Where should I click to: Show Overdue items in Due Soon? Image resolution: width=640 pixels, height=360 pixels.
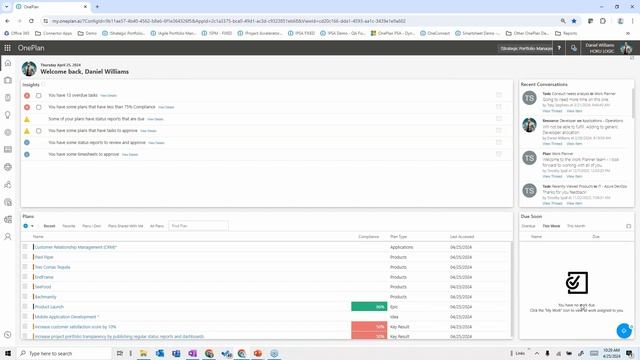pos(528,226)
